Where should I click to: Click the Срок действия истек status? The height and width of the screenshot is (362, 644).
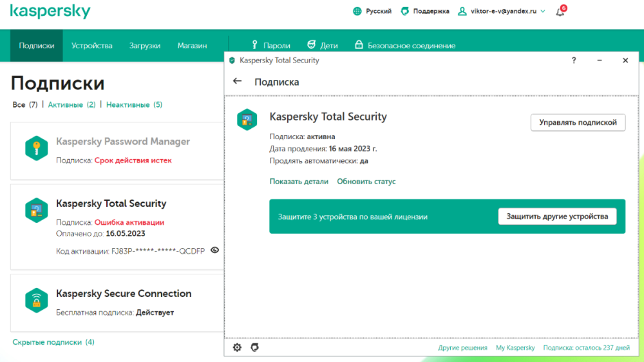pyautogui.click(x=133, y=160)
